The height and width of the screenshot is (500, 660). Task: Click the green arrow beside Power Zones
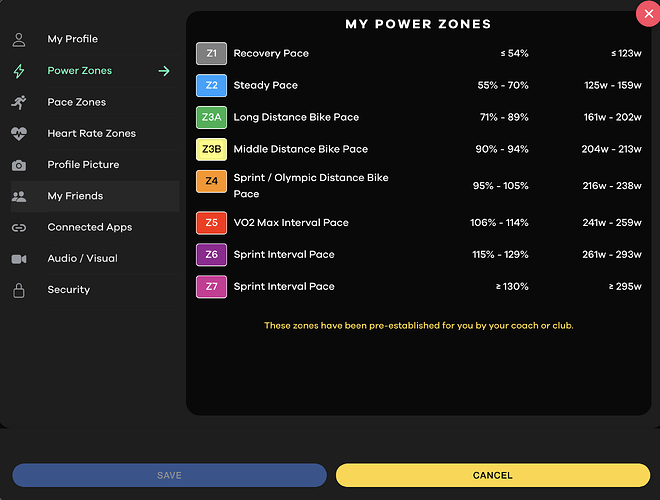164,71
